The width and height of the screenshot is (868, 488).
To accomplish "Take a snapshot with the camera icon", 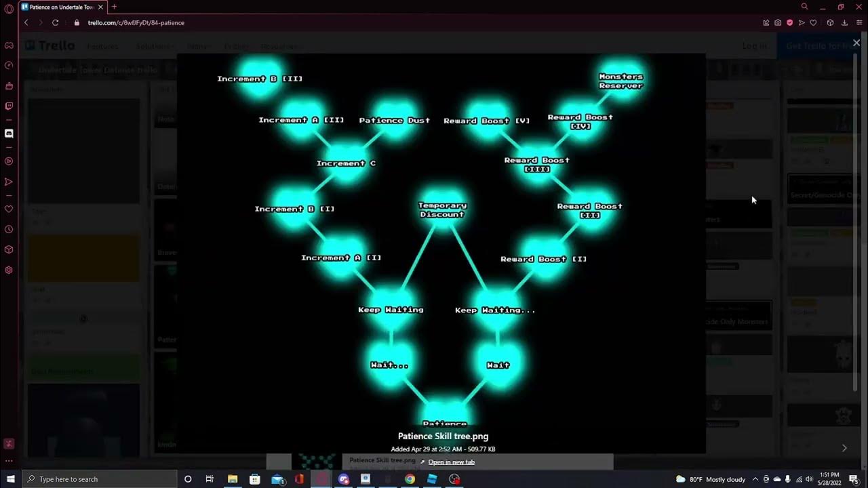I will (778, 22).
